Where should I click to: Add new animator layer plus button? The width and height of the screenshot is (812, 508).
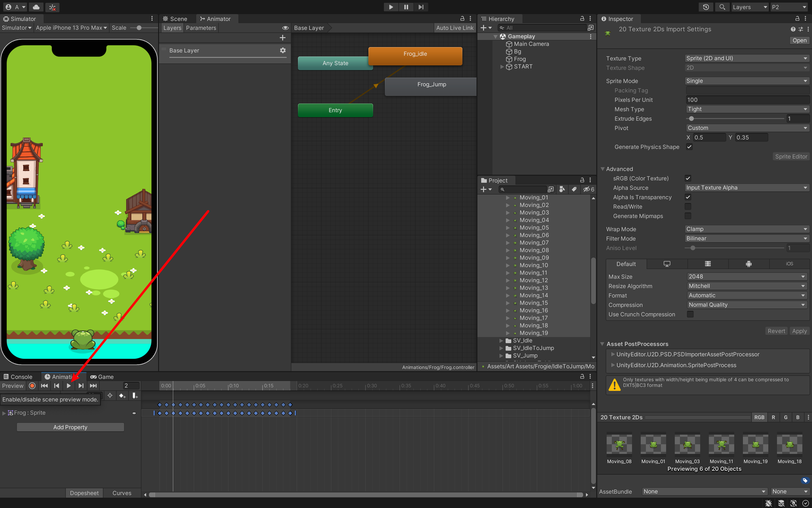282,38
